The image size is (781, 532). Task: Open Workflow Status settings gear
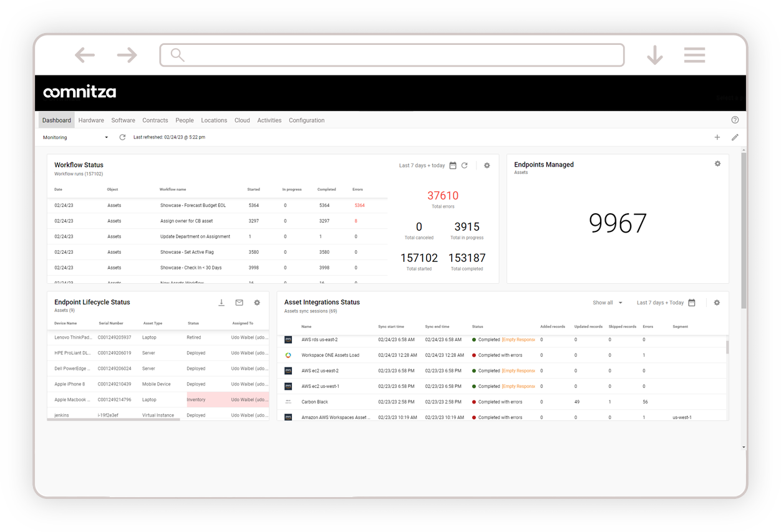487,165
